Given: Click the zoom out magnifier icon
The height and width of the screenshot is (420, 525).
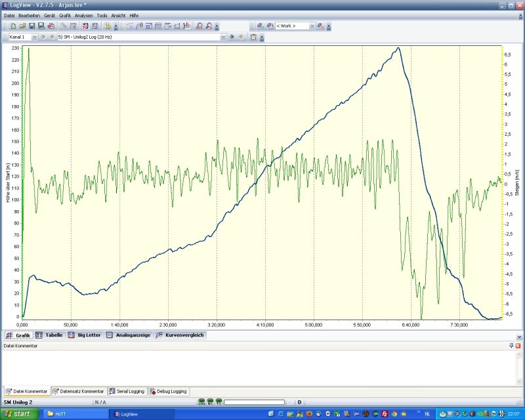Looking at the screenshot, I should point(209,26).
